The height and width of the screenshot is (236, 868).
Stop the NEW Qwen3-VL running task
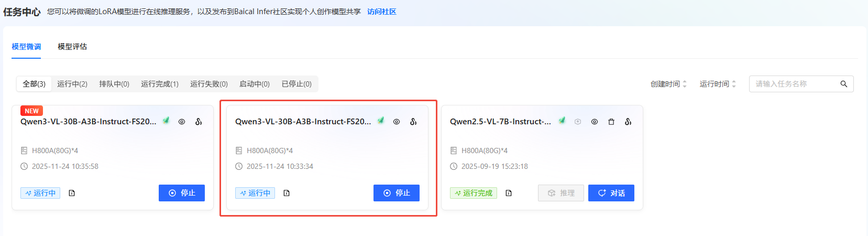click(182, 193)
